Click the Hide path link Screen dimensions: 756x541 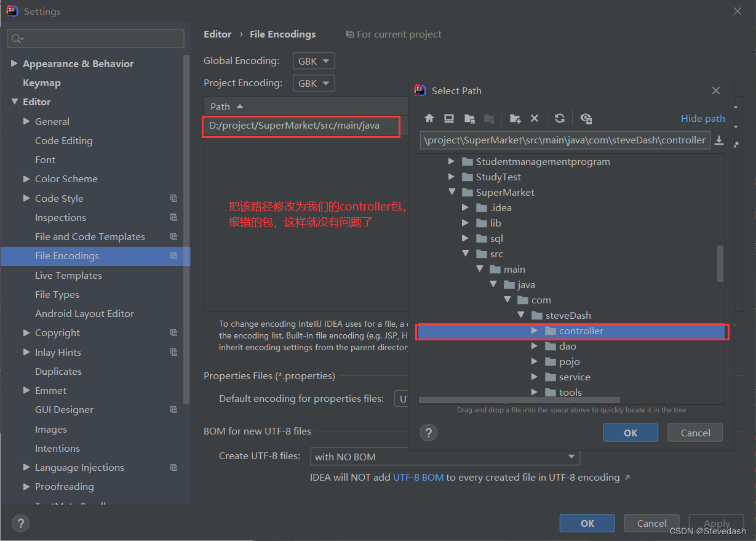click(703, 118)
